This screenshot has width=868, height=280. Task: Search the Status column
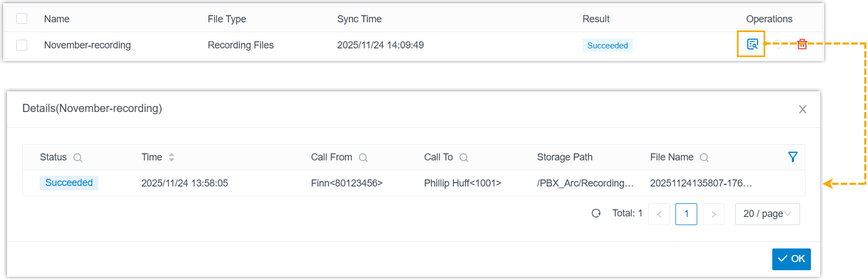coord(78,158)
